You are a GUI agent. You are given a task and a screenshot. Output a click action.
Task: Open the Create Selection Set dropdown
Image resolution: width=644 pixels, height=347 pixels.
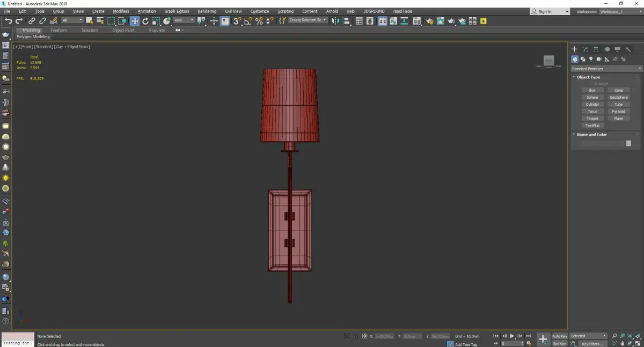[308, 20]
